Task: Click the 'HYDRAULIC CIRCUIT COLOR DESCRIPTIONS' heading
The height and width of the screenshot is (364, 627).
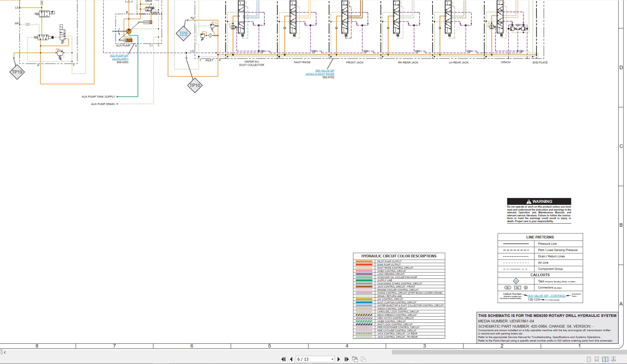Action: [399, 256]
